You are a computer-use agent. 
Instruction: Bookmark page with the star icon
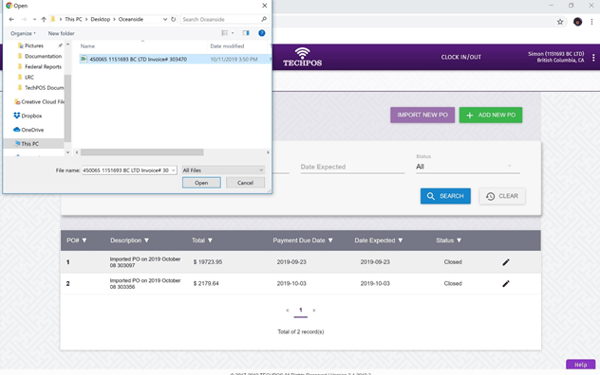560,22
